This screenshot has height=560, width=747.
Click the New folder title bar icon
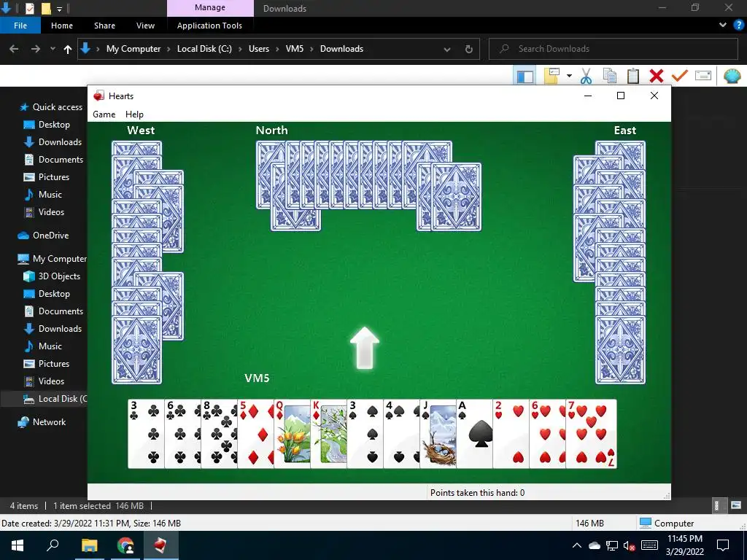(x=46, y=8)
